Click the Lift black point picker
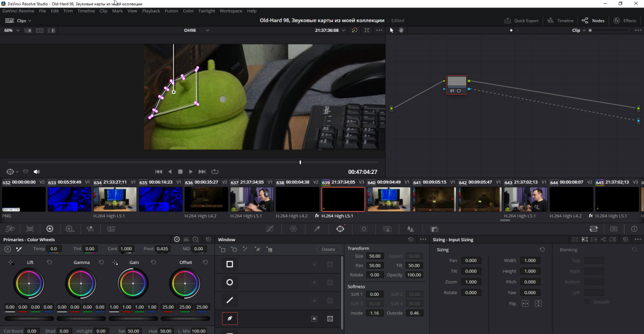 click(x=11, y=262)
